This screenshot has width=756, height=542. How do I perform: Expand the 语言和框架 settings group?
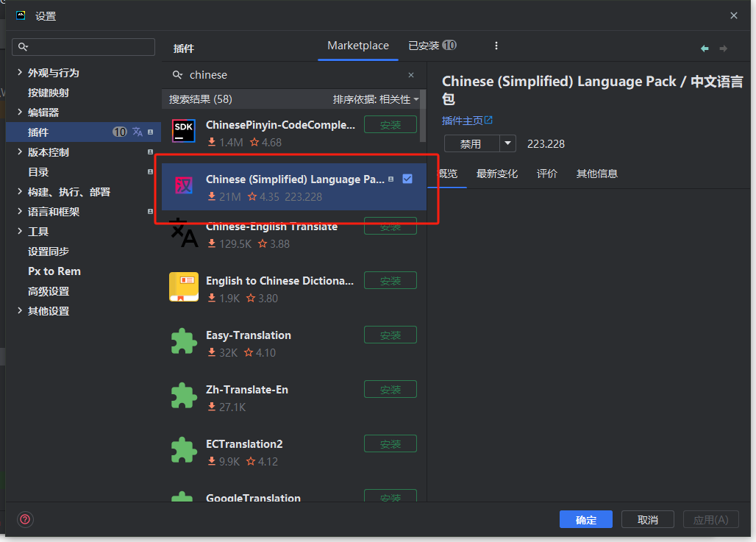tap(20, 211)
